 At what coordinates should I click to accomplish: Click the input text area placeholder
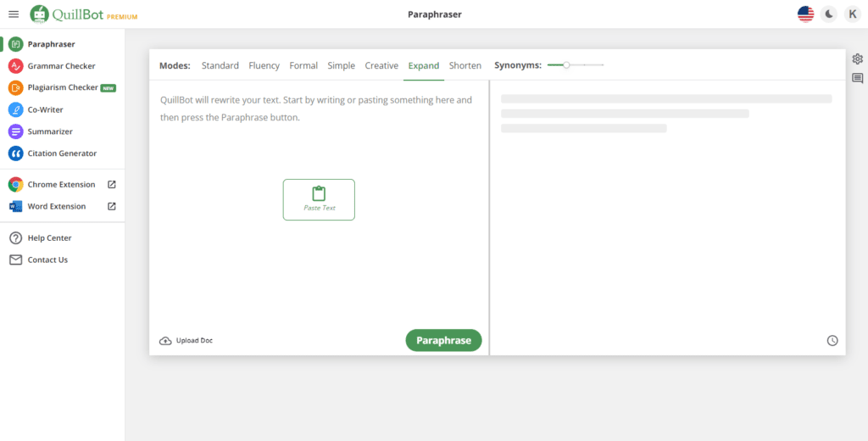coord(316,109)
